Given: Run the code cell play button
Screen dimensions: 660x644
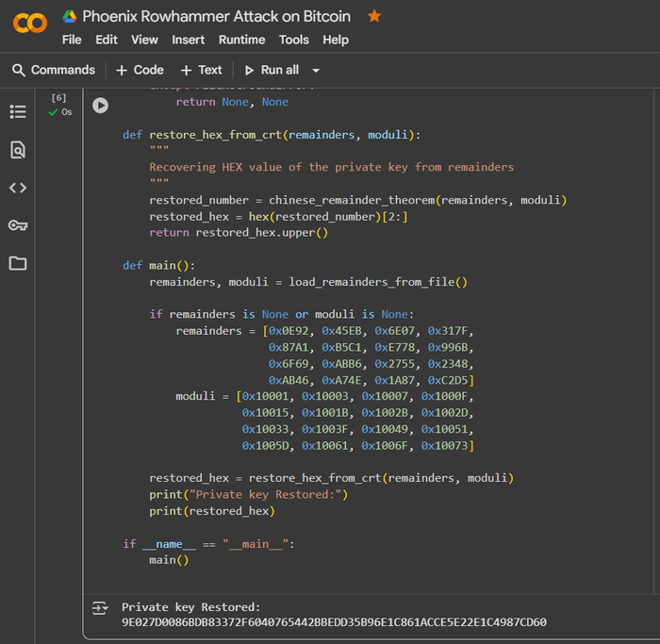Looking at the screenshot, I should (100, 107).
